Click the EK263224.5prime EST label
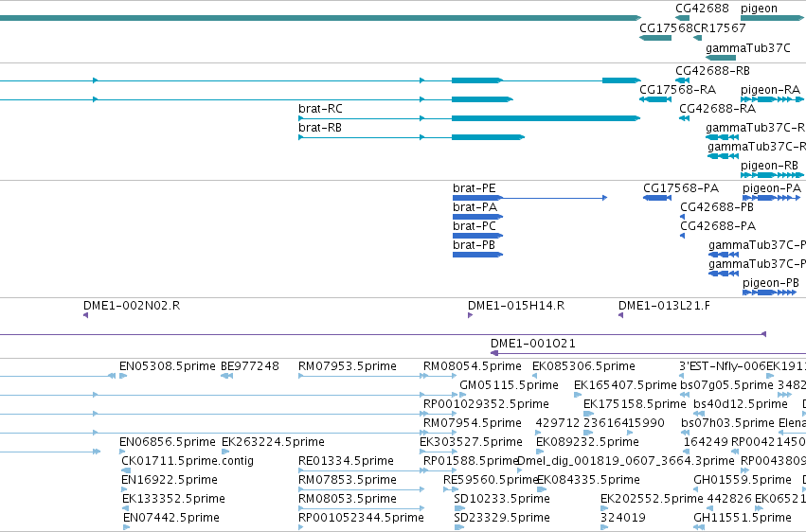Screen dimensions: 806x532 273,443
